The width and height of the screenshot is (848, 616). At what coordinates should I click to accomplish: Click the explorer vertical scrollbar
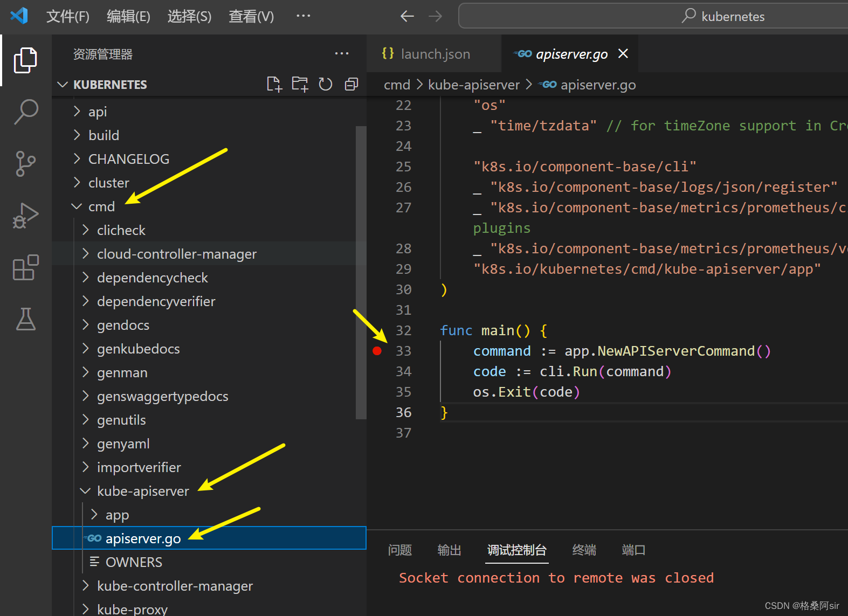(x=361, y=272)
